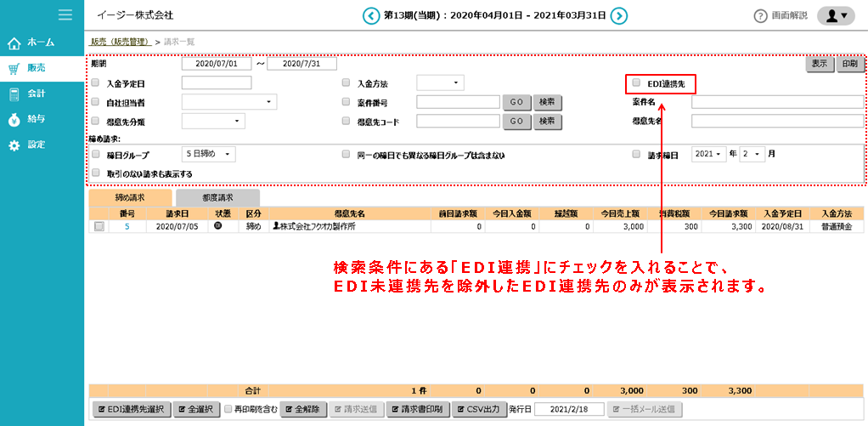Click the 発行日 date field
The width and height of the screenshot is (868, 426).
tap(567, 409)
